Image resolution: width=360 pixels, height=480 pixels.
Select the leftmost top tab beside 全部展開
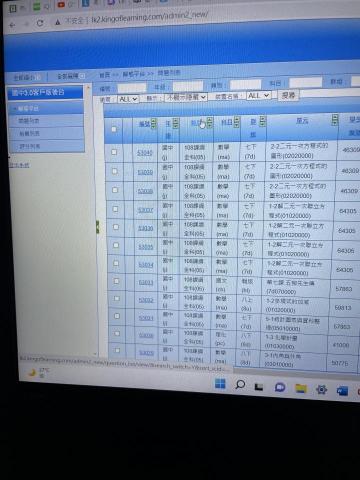coord(27,78)
